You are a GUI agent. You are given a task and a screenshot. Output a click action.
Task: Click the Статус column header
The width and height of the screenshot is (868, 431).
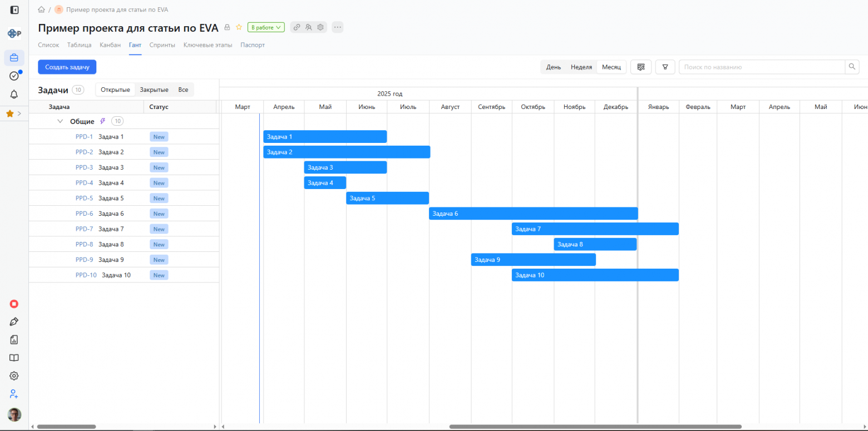159,107
